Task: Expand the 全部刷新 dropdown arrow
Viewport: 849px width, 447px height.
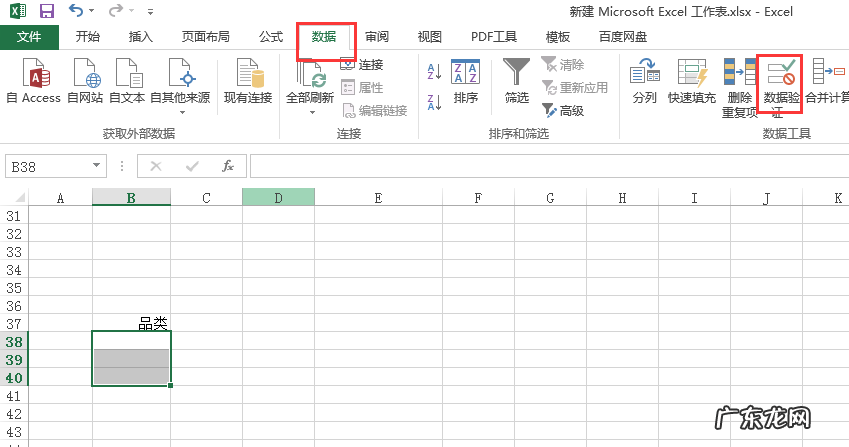Action: point(312,113)
